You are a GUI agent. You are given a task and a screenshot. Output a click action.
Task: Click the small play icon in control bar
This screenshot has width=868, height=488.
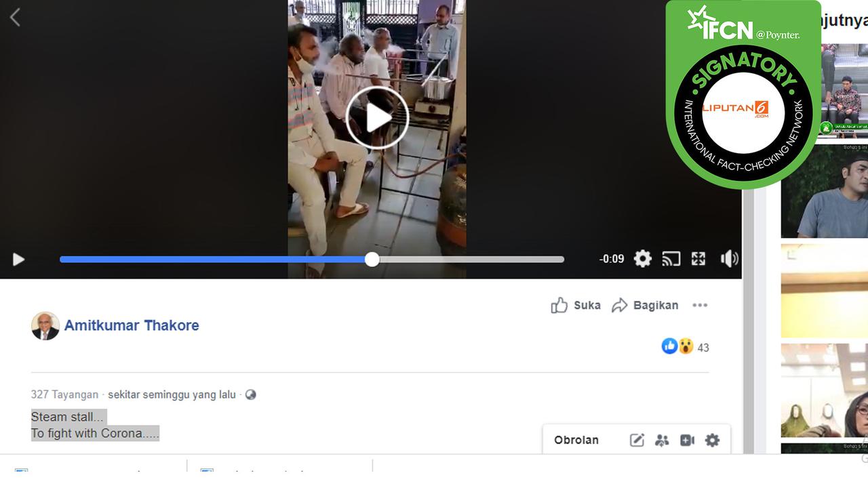pyautogui.click(x=18, y=259)
